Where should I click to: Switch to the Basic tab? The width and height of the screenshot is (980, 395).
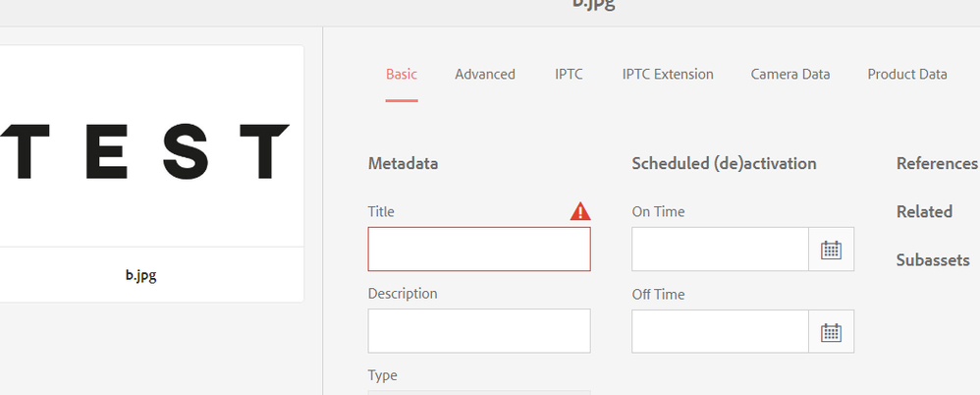(402, 74)
